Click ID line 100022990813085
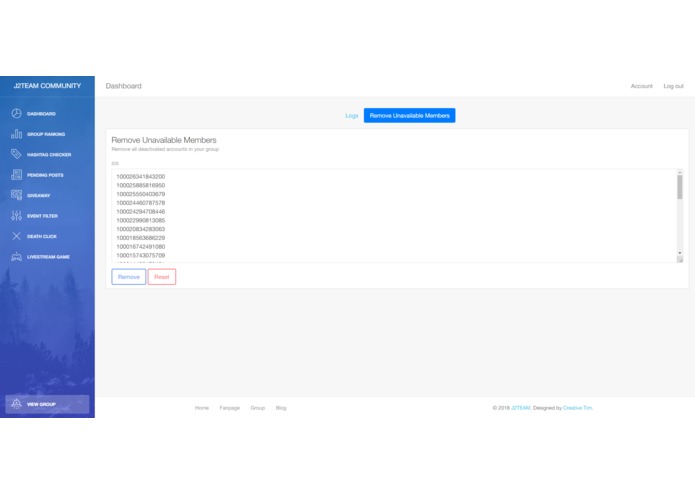Screen dimensions: 695x494 pos(141,220)
